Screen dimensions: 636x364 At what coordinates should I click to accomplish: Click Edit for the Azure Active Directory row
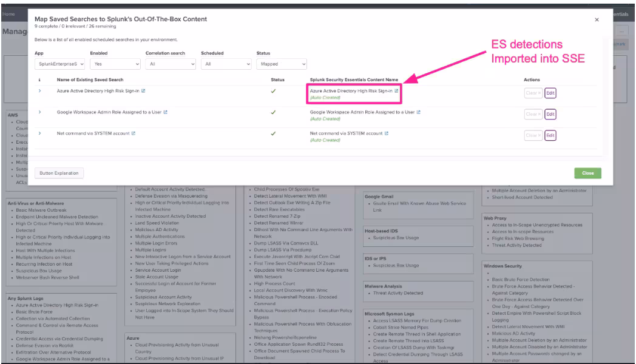coord(550,93)
